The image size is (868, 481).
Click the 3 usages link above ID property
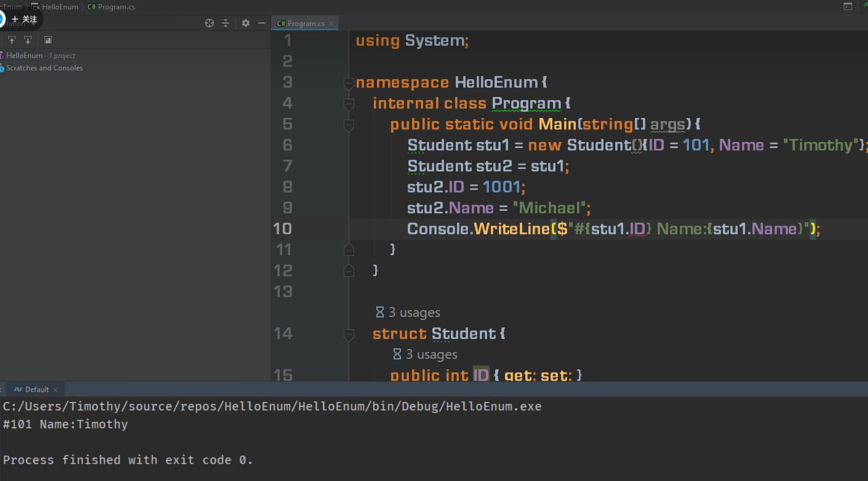[x=431, y=354]
